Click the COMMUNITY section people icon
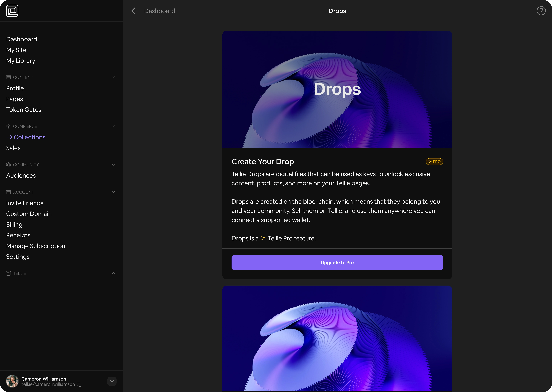The image size is (552, 392). point(8,165)
